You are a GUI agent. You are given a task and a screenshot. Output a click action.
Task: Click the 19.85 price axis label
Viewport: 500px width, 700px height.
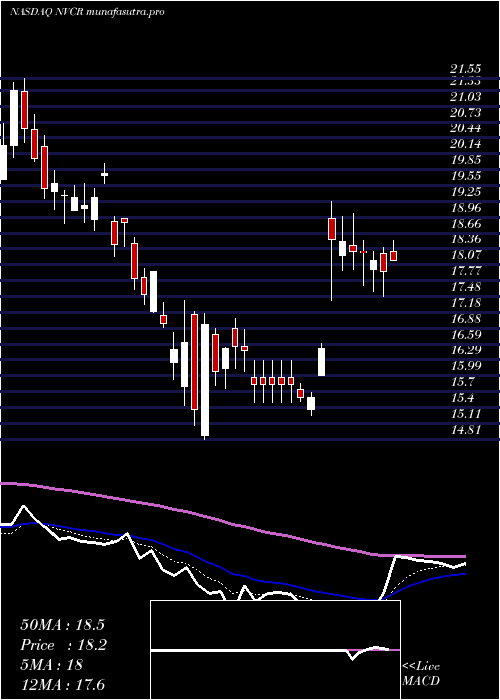(466, 160)
